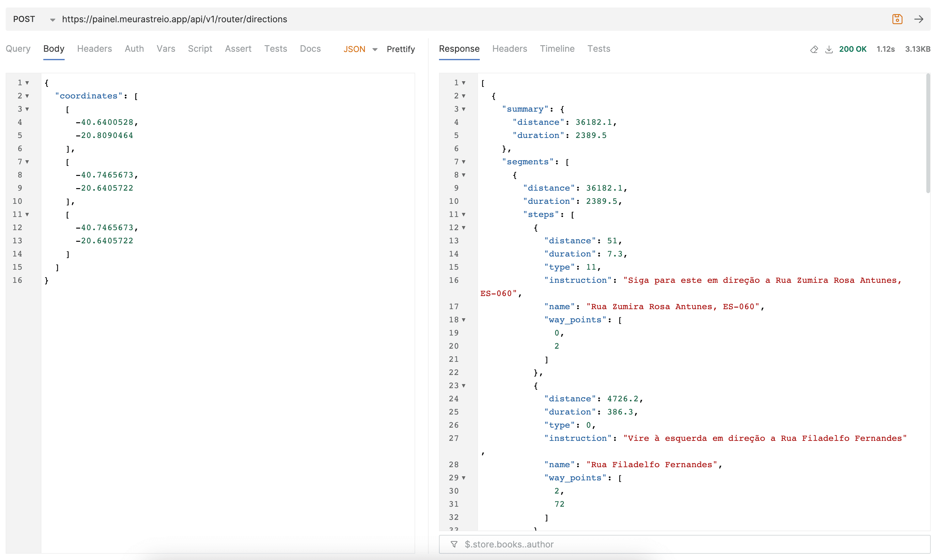This screenshot has width=937, height=560.
Task: Click the "coordinates" key in the body
Action: coord(89,96)
